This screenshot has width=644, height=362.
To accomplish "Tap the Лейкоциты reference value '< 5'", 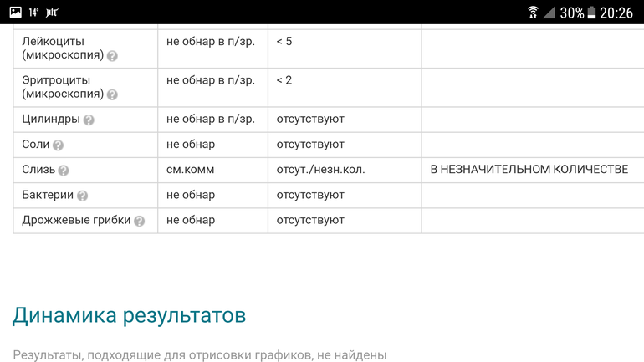I will [284, 41].
